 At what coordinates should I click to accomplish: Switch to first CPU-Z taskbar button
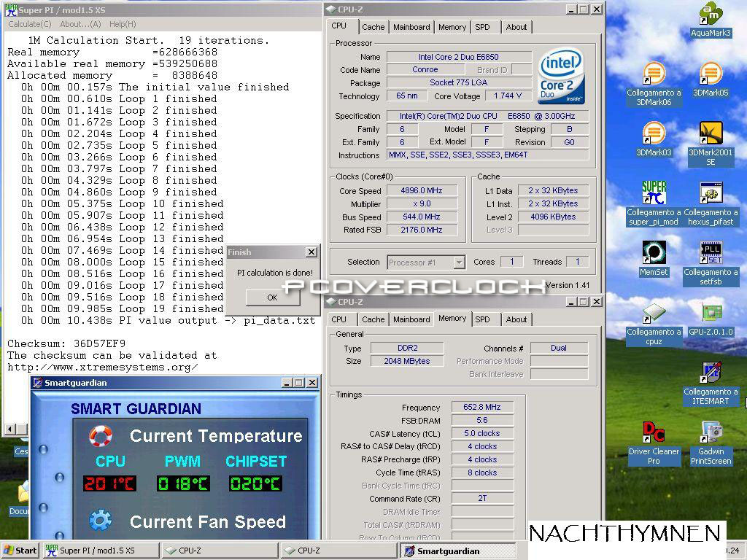(x=219, y=551)
